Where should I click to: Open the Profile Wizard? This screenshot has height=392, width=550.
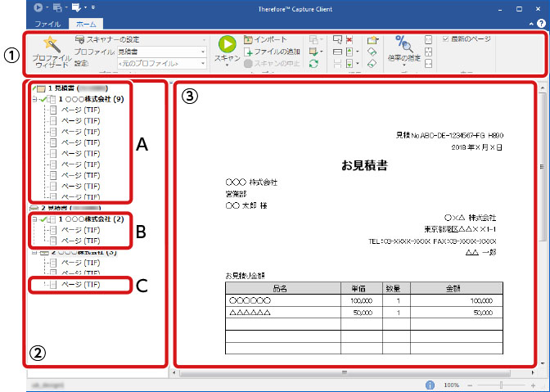[51, 52]
